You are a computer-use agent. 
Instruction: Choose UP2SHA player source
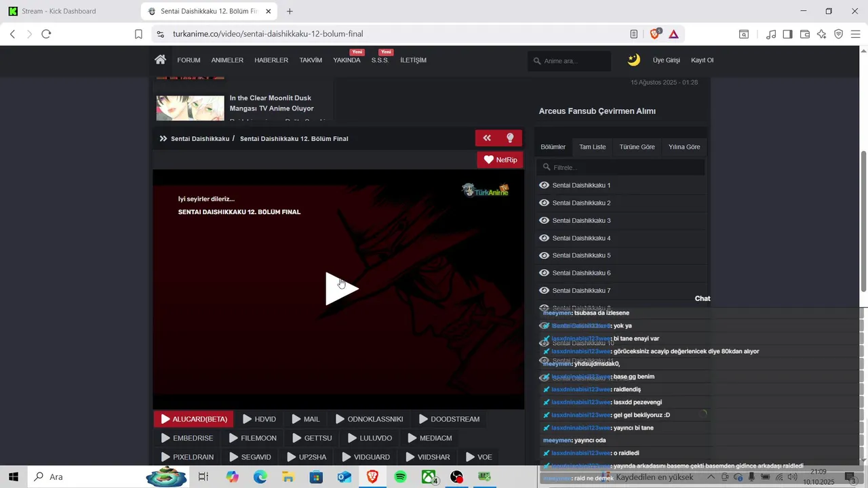(x=307, y=457)
